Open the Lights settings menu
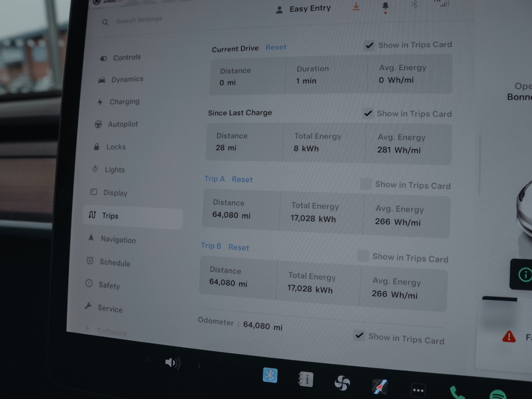This screenshot has height=399, width=532. pos(109,169)
